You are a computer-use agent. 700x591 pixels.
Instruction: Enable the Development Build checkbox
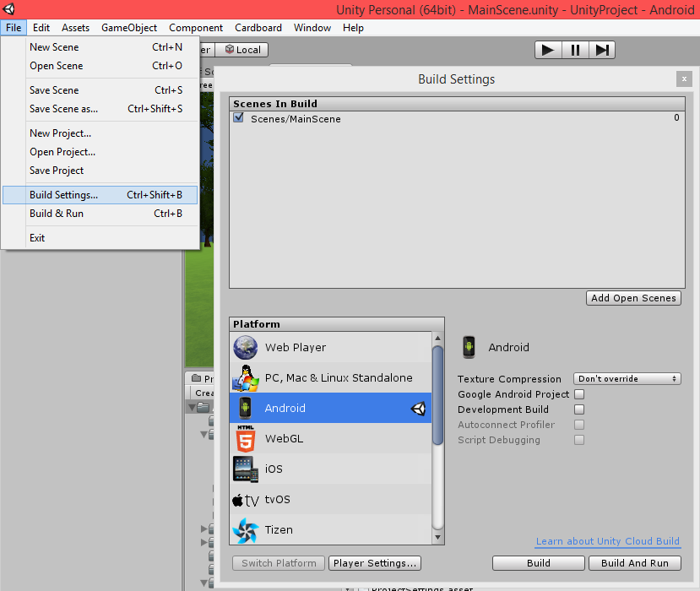579,409
